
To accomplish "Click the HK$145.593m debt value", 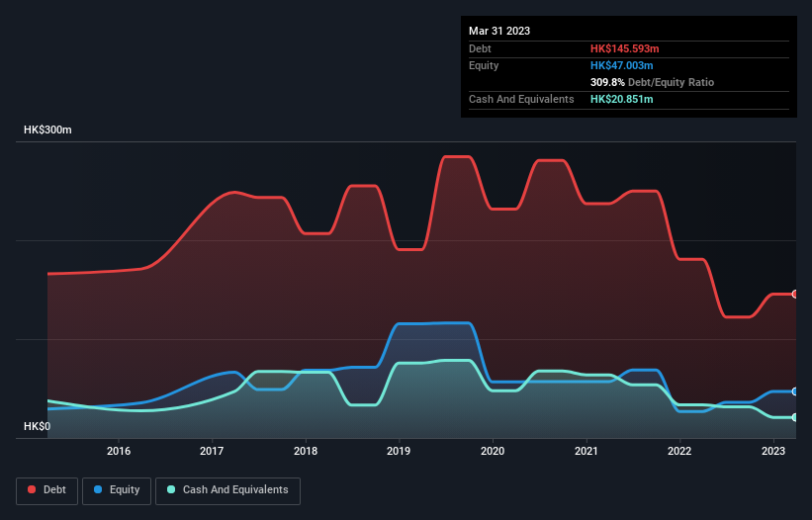I will click(x=624, y=48).
